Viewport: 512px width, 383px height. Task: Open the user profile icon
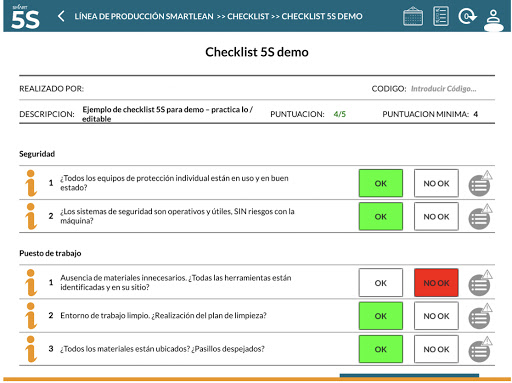[494, 20]
